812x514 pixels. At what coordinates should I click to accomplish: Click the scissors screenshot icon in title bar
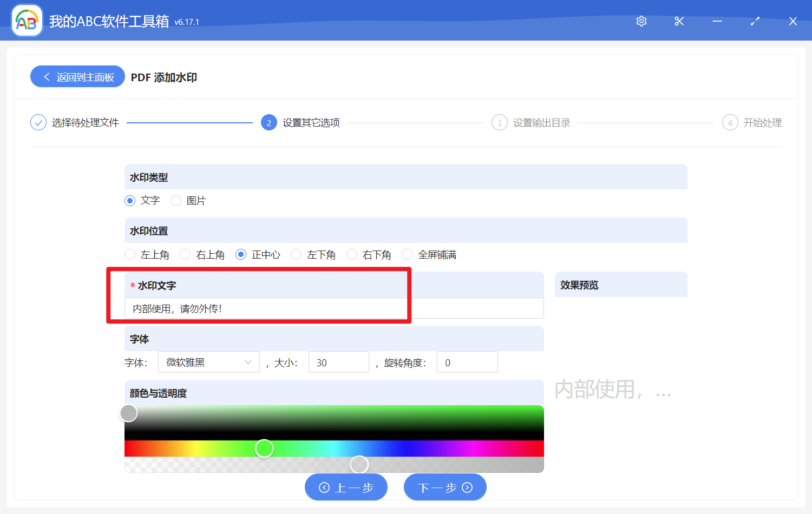[x=679, y=21]
